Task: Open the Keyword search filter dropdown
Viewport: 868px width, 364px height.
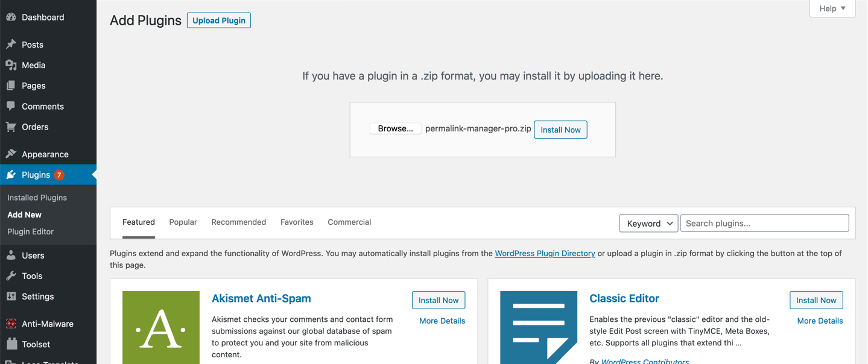Action: point(648,223)
